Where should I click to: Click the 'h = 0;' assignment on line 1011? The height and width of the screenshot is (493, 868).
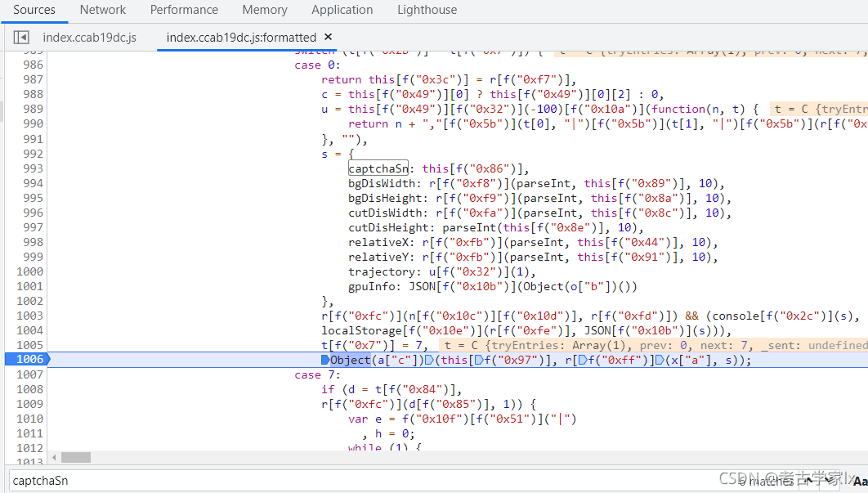[x=396, y=434]
